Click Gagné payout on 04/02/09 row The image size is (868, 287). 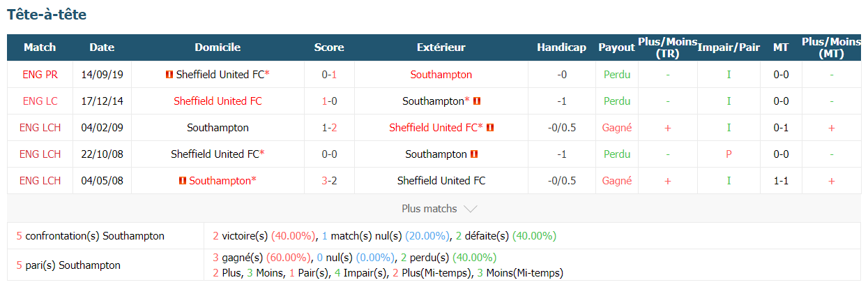(x=617, y=127)
